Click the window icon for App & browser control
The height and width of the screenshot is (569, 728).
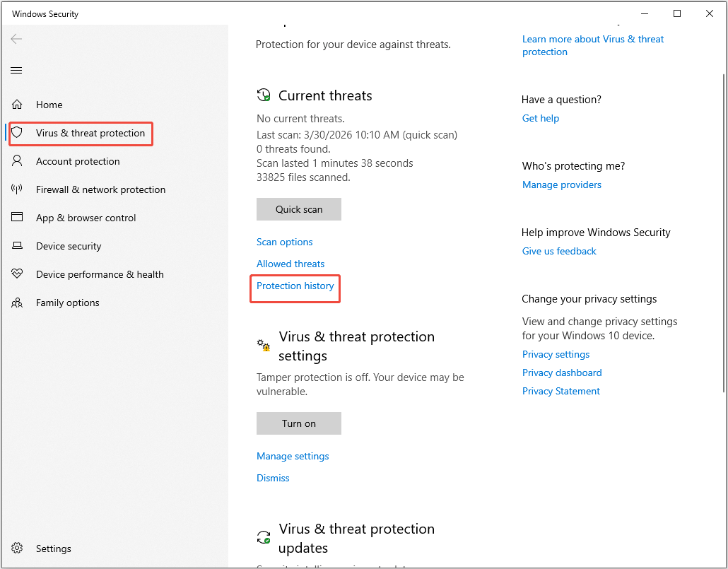(x=17, y=217)
